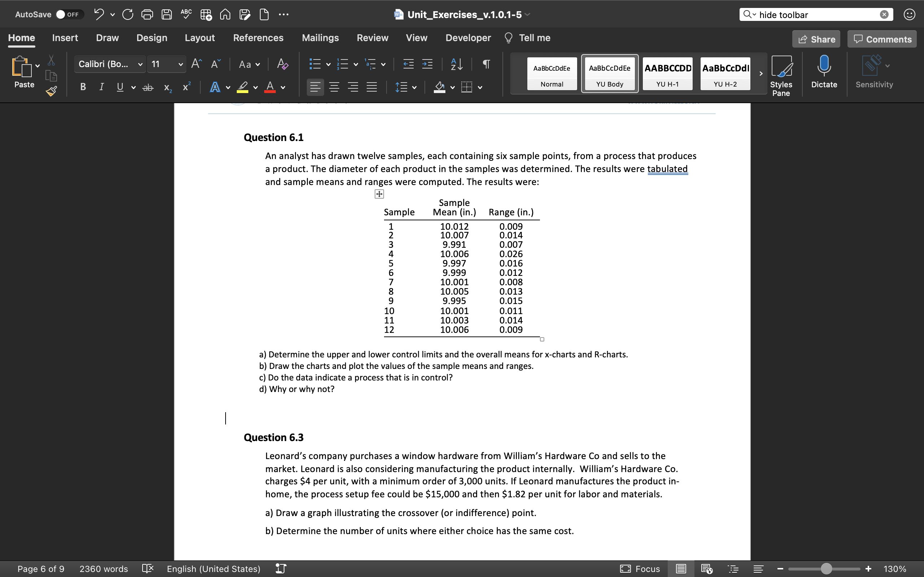Open the font size dropdown
This screenshot has width=924, height=577.
[167, 64]
